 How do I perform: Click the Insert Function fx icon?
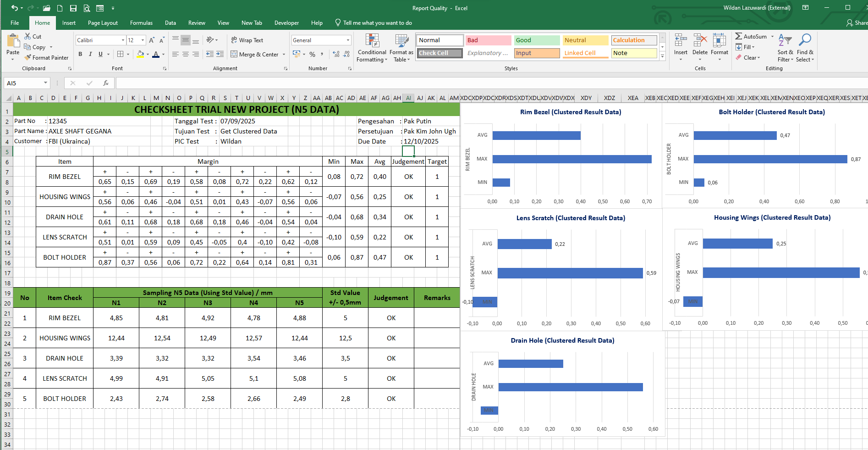(106, 83)
